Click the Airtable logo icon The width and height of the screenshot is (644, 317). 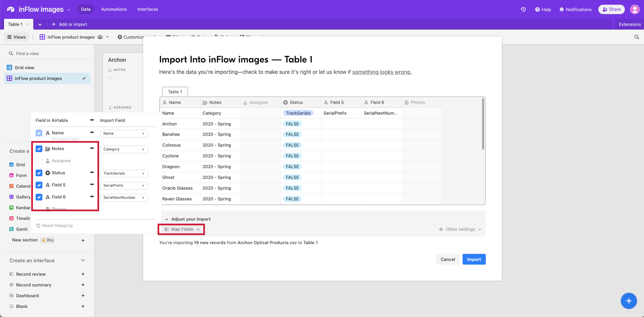[11, 9]
